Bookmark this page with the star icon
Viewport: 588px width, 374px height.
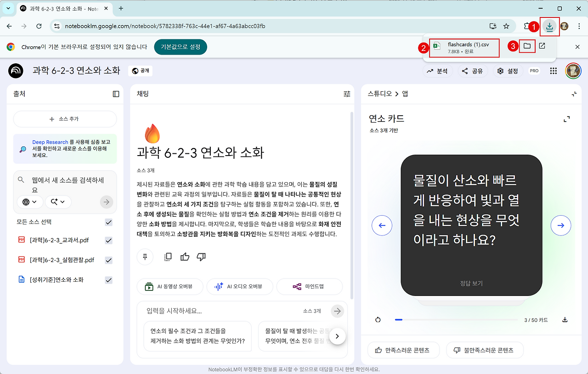pos(506,26)
